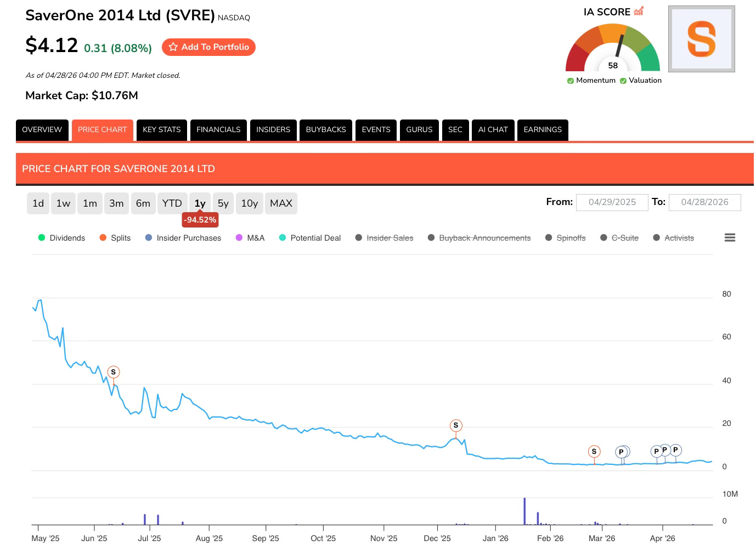
Task: Click the To date field
Action: [705, 202]
